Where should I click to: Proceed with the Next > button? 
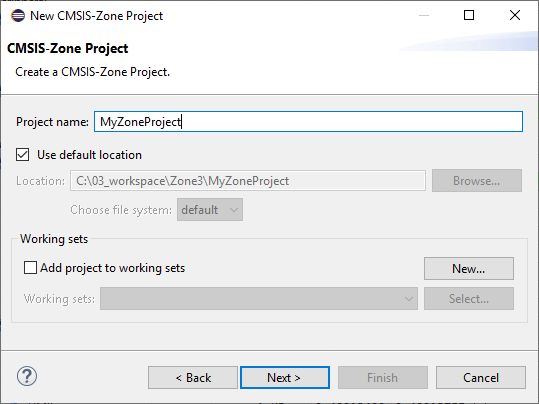(x=285, y=378)
